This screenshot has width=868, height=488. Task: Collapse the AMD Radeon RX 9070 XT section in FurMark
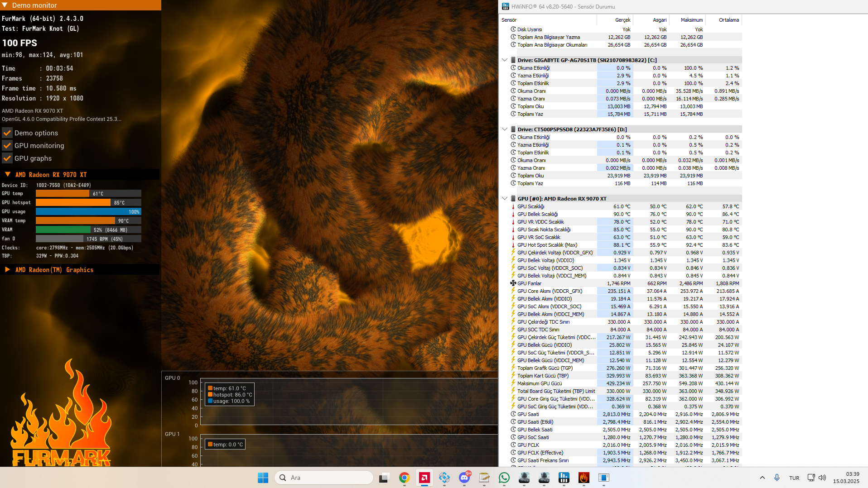coord(8,174)
